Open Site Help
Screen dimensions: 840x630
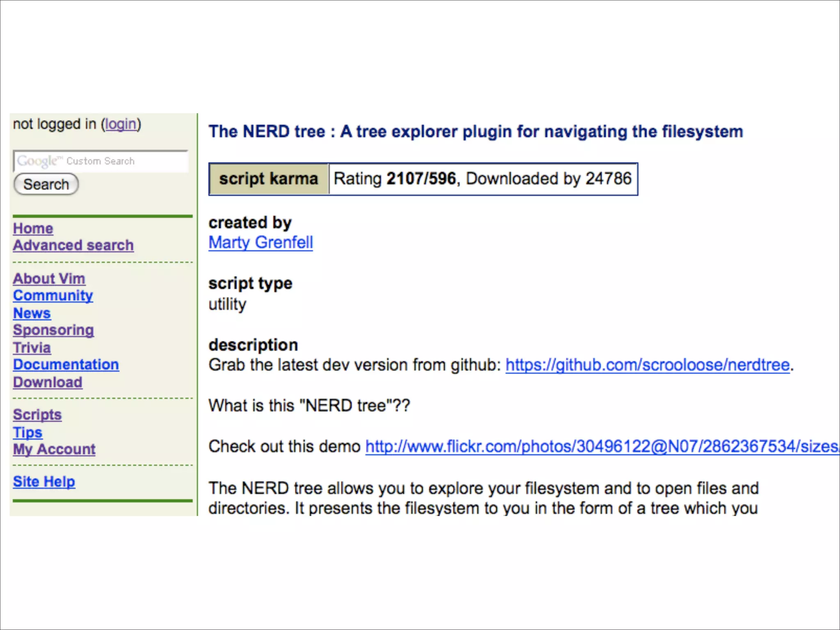(x=44, y=482)
